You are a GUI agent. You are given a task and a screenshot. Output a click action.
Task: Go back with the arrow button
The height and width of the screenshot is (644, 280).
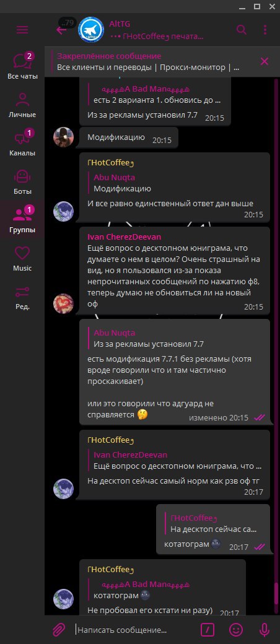tap(61, 30)
